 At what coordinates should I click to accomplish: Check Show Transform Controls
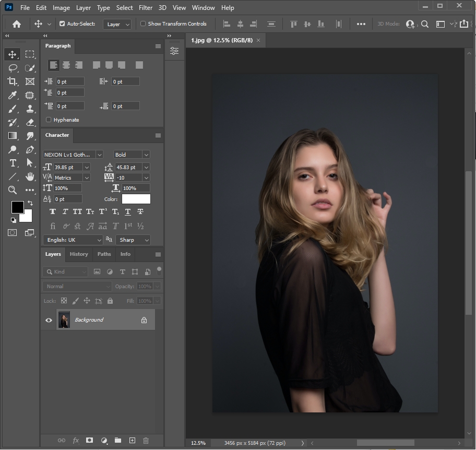[x=143, y=24]
